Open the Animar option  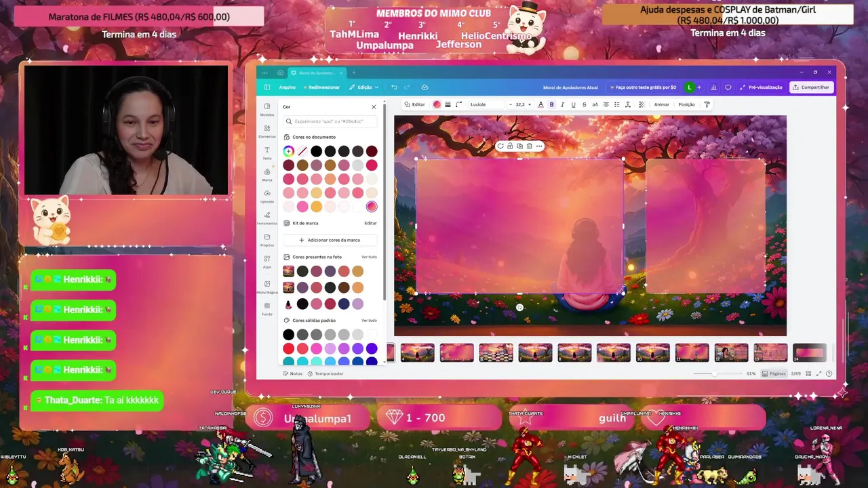661,104
